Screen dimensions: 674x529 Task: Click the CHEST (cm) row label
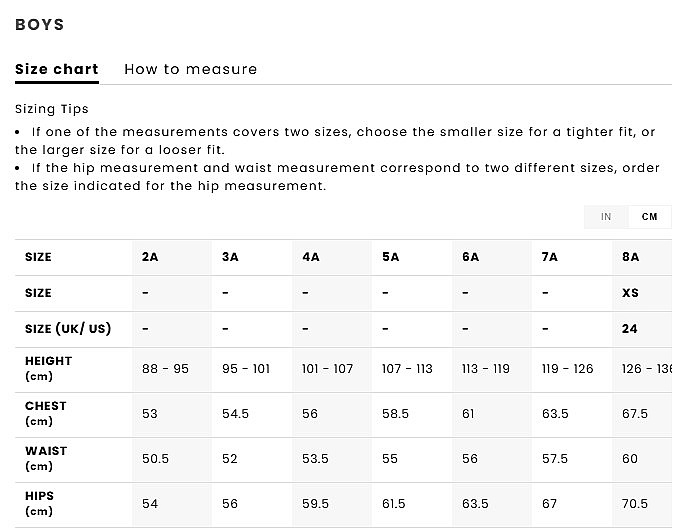(46, 413)
